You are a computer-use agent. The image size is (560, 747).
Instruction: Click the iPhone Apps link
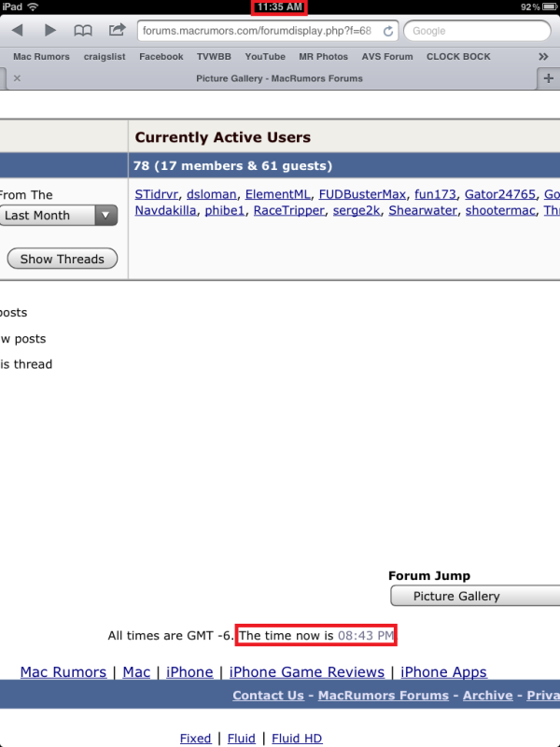coord(444,672)
